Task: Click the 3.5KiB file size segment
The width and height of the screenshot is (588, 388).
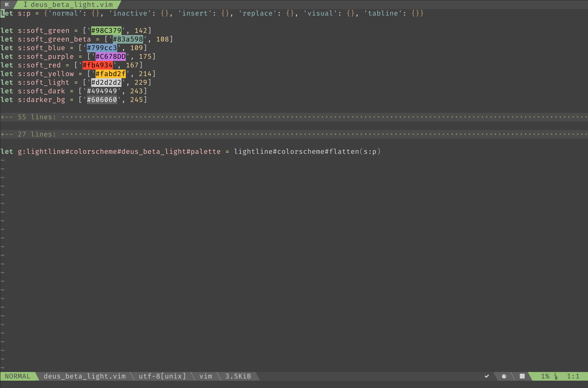Action: pos(238,376)
